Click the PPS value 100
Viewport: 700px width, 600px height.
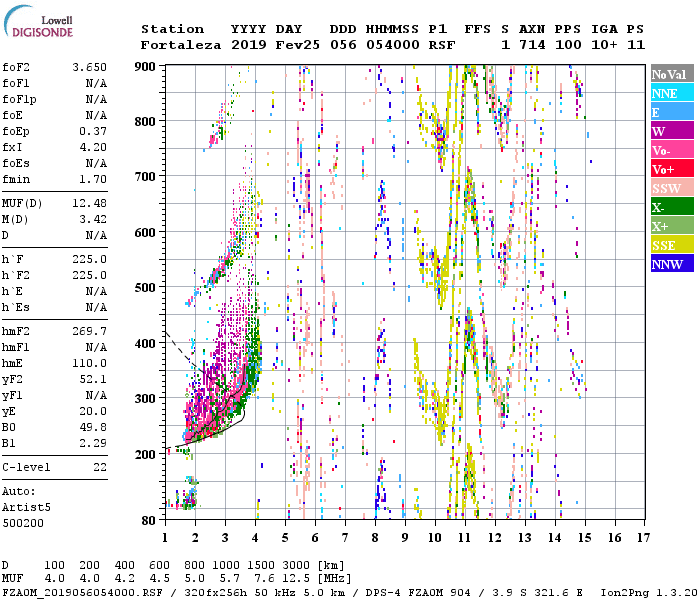(568, 45)
